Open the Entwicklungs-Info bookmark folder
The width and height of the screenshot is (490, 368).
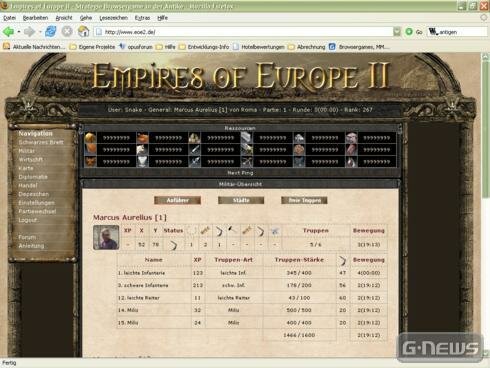204,47
